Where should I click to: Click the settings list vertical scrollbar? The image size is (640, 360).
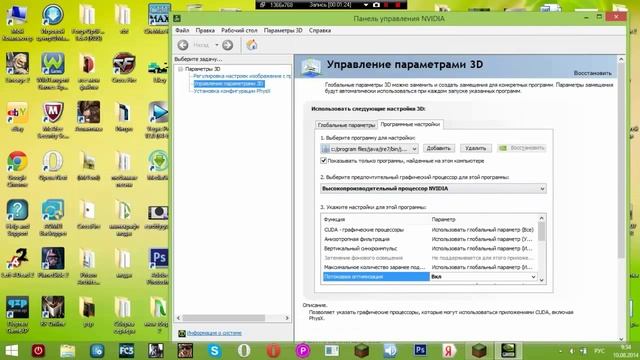pyautogui.click(x=542, y=232)
